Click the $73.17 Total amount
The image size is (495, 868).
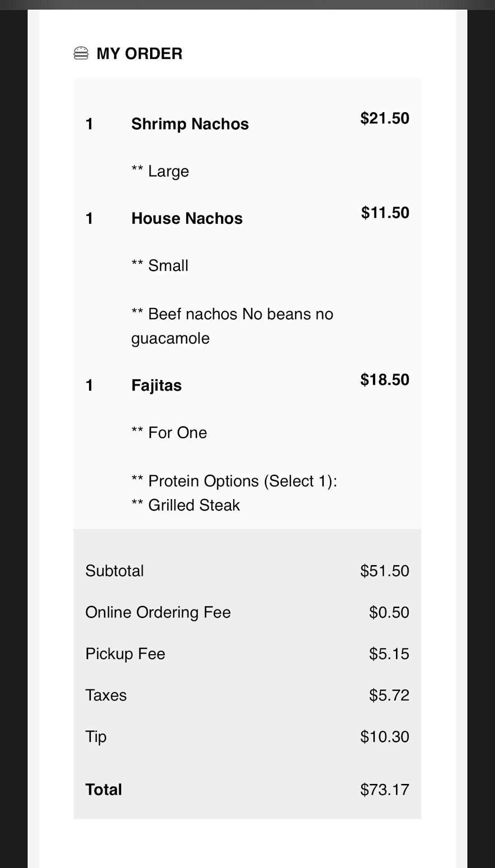click(384, 790)
